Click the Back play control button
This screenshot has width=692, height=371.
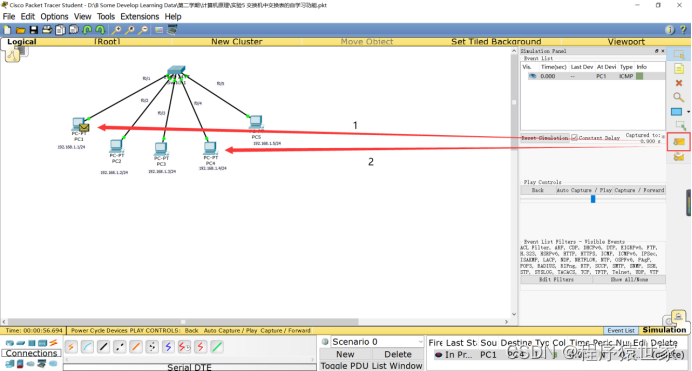[538, 190]
